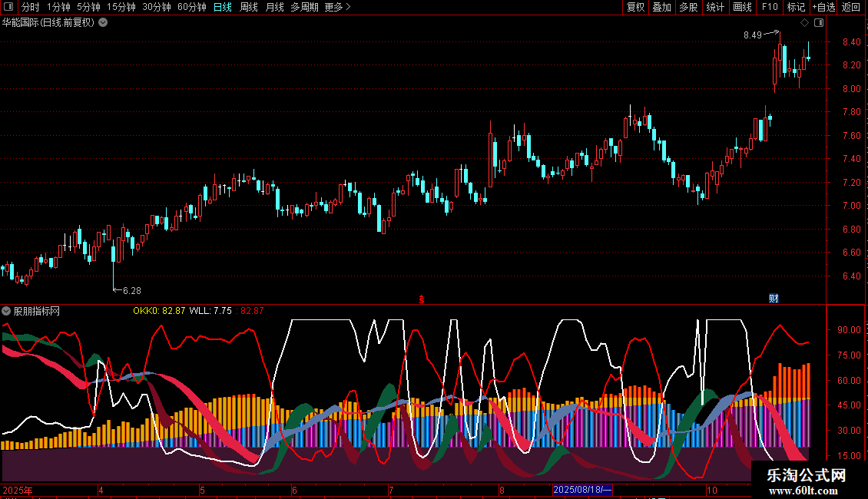Click the 复权 button

635,7
